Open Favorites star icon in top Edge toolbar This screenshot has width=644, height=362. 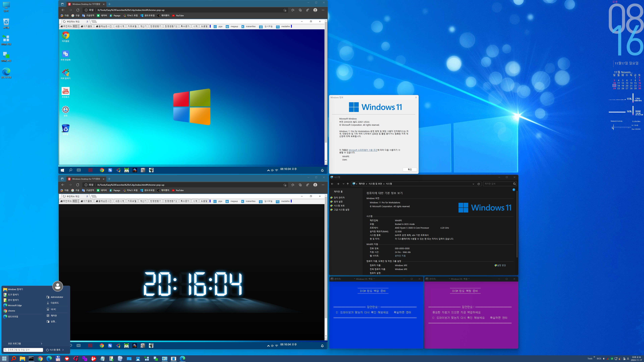click(293, 10)
